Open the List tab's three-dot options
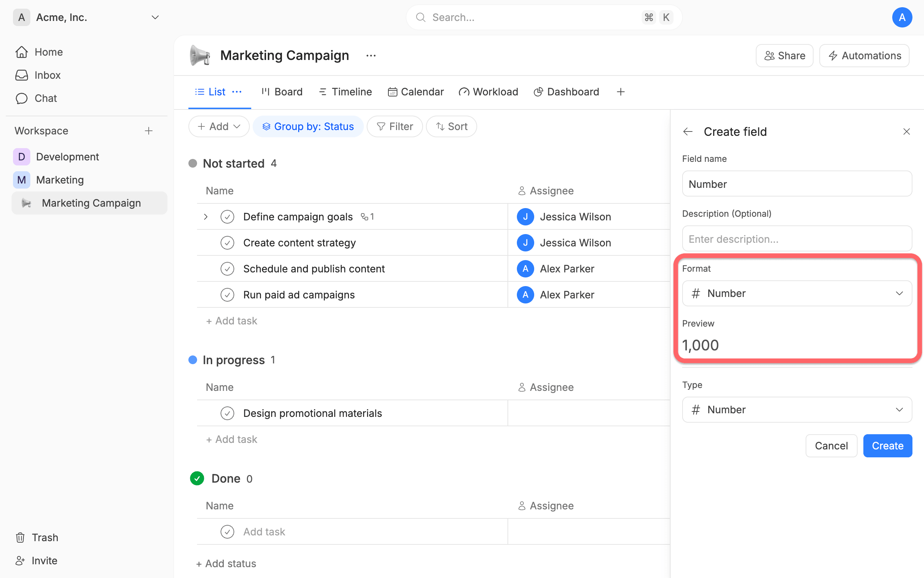Viewport: 924px width, 578px height. [x=237, y=92]
